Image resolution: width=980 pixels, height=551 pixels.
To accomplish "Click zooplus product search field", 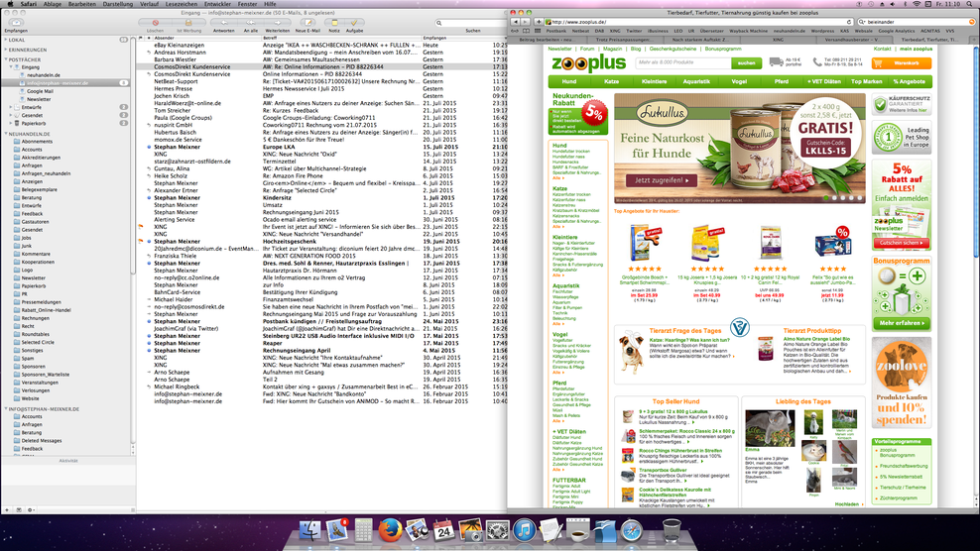I will pyautogui.click(x=683, y=62).
